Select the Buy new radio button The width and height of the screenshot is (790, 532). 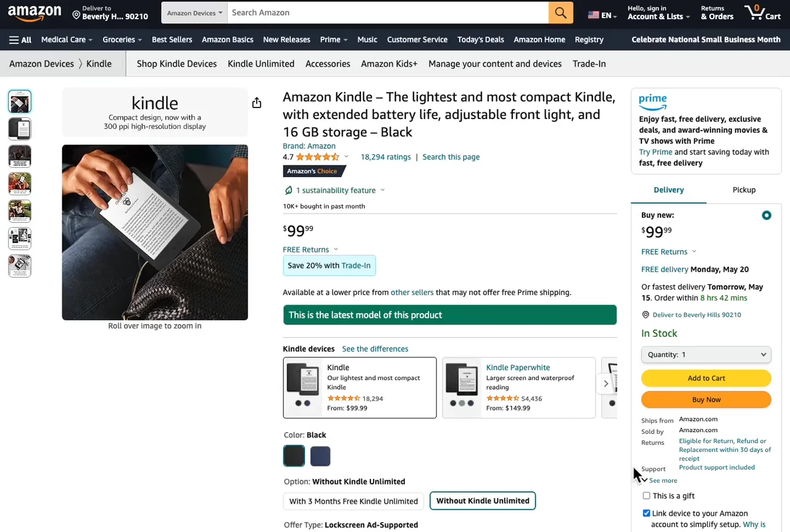(766, 215)
